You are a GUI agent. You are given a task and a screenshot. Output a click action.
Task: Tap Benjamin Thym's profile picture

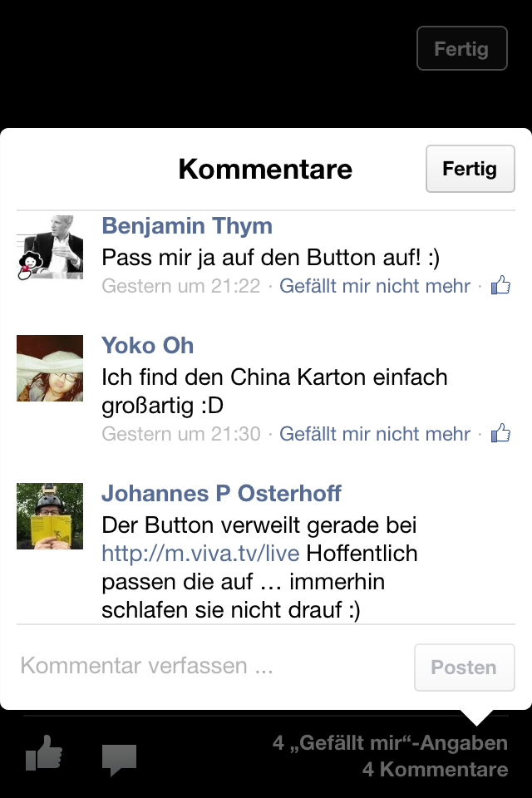(x=50, y=248)
